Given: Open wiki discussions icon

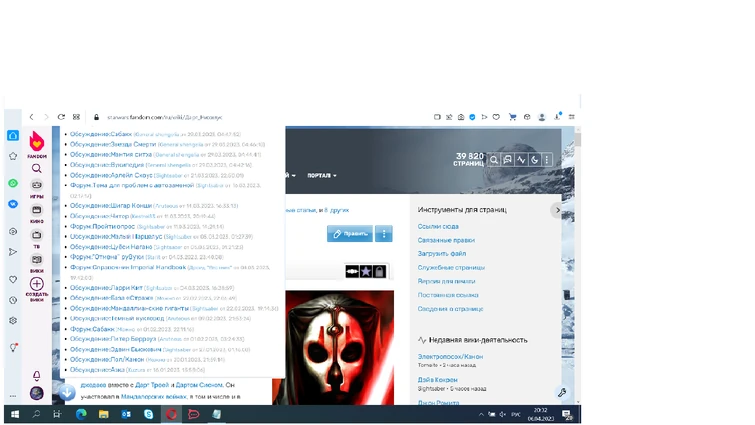Looking at the screenshot, I should 508,160.
